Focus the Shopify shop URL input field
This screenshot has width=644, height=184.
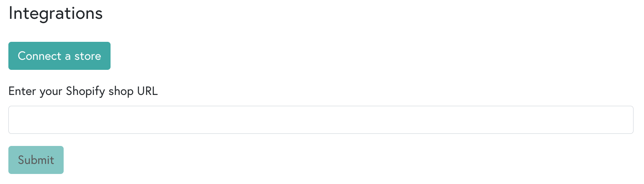[321, 120]
